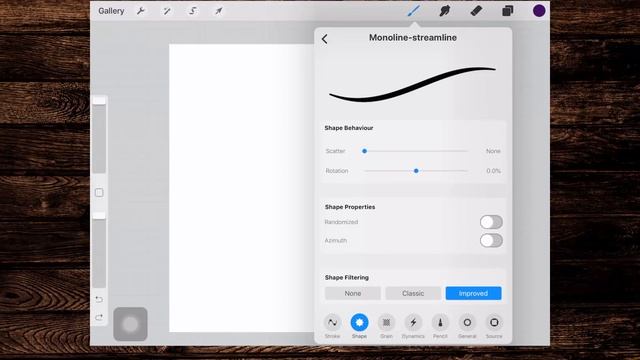
Task: Set Shape Filtering to Classic
Action: click(x=413, y=293)
